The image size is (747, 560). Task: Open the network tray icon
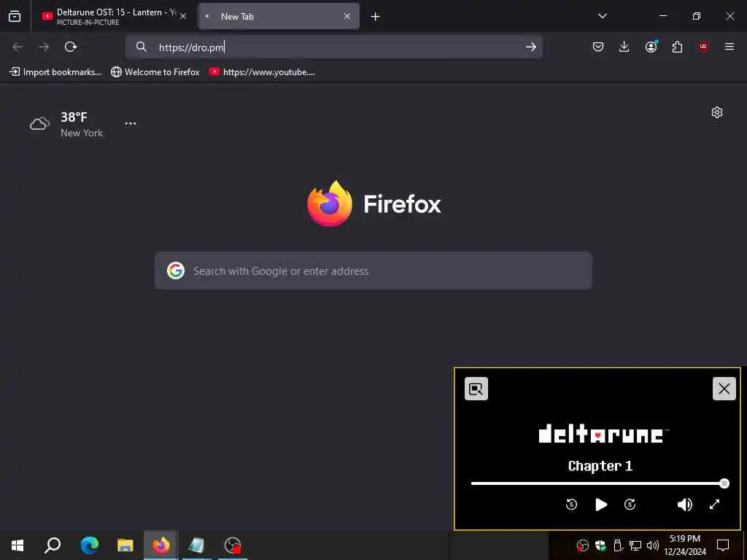tap(635, 545)
